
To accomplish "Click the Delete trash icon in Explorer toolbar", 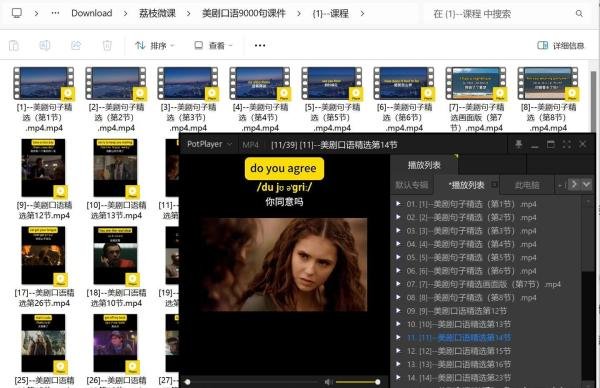I will click(x=107, y=46).
